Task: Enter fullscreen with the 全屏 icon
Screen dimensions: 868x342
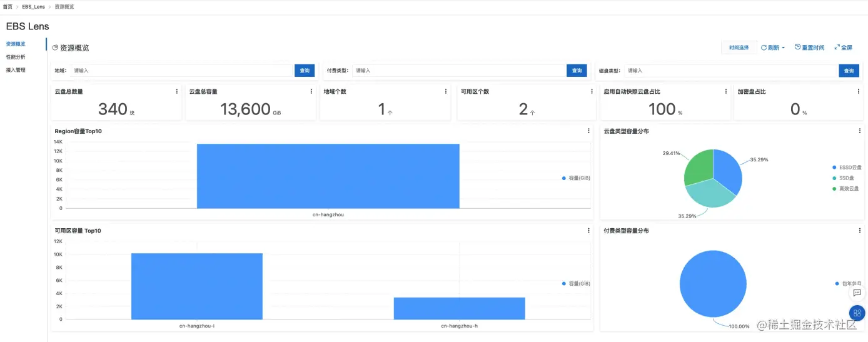Action: tap(837, 47)
